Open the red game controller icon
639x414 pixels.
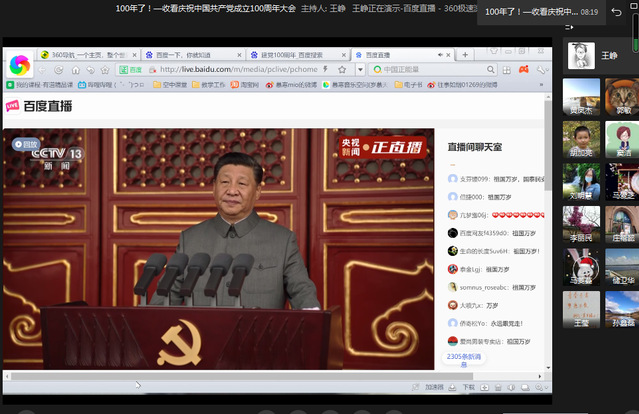[x=524, y=70]
